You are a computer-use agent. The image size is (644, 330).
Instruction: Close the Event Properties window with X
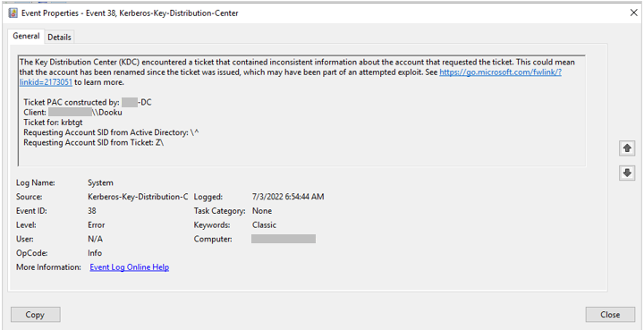(634, 13)
